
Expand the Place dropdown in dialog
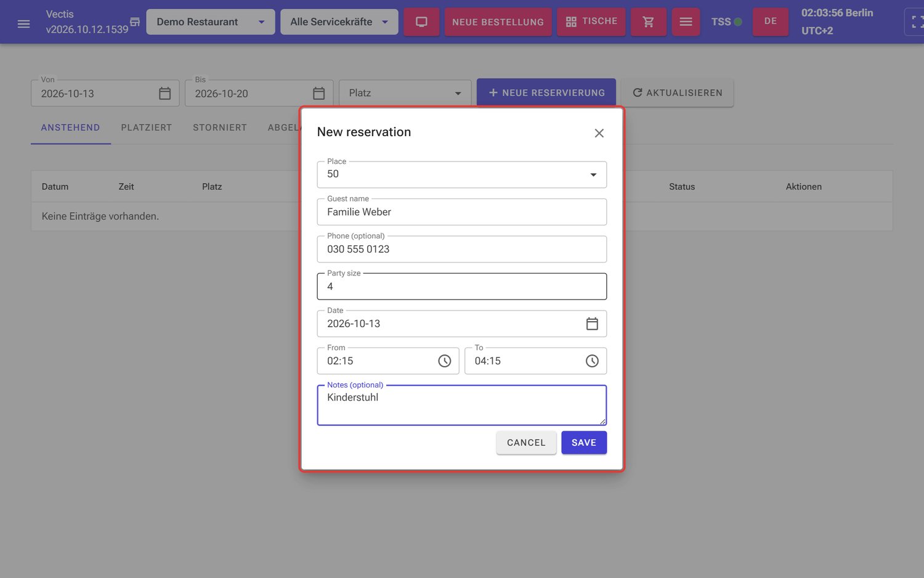[x=462, y=174]
